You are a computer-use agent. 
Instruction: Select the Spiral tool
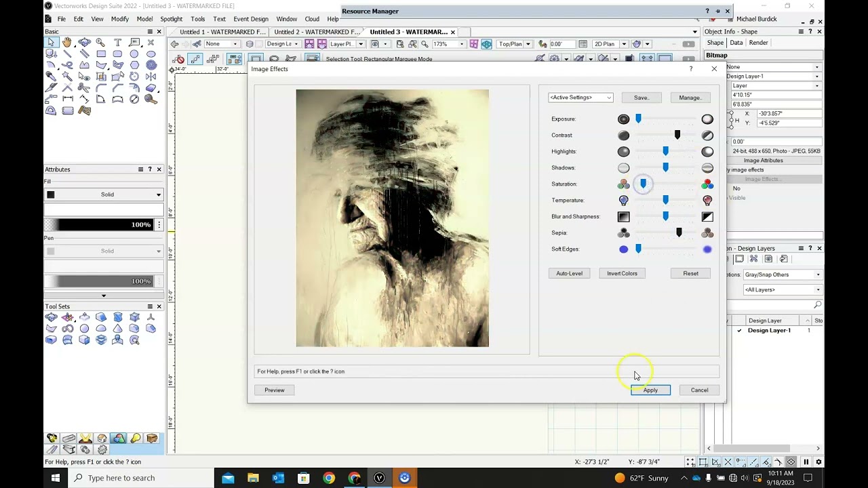tap(151, 65)
